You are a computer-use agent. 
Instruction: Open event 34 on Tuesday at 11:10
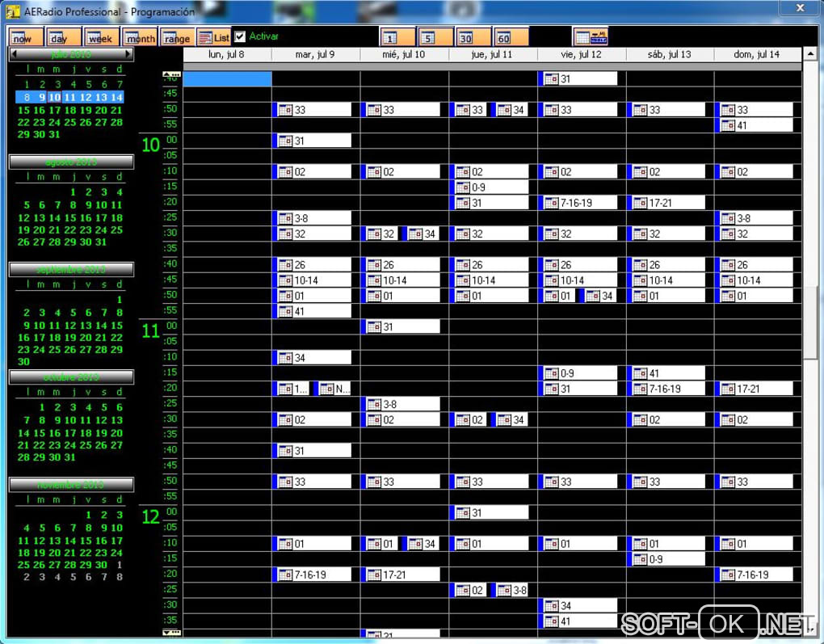pos(312,358)
